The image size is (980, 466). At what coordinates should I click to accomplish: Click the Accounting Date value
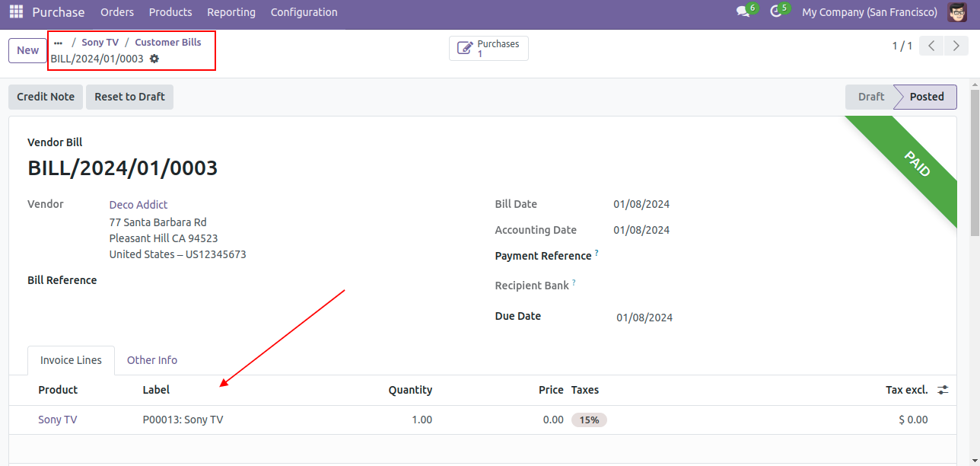click(641, 230)
